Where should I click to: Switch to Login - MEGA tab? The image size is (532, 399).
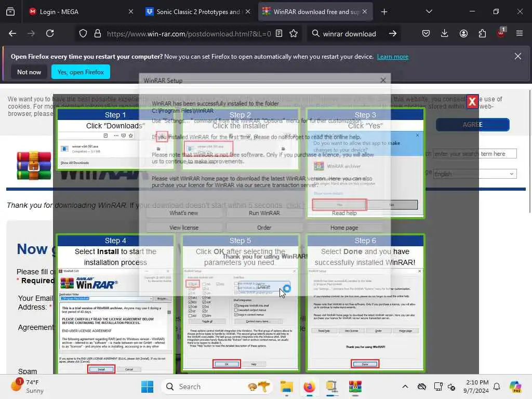pyautogui.click(x=81, y=12)
